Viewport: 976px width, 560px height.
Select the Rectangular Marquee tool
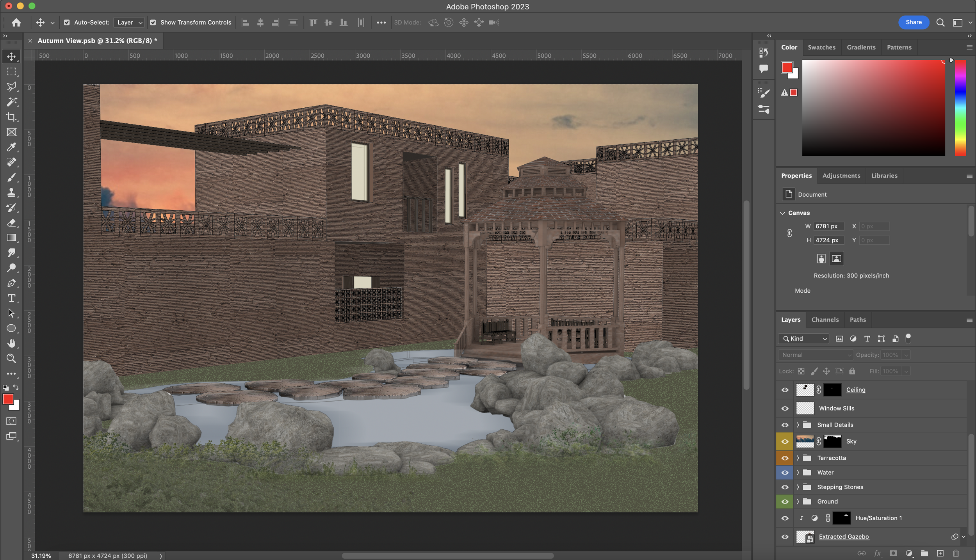click(x=11, y=72)
